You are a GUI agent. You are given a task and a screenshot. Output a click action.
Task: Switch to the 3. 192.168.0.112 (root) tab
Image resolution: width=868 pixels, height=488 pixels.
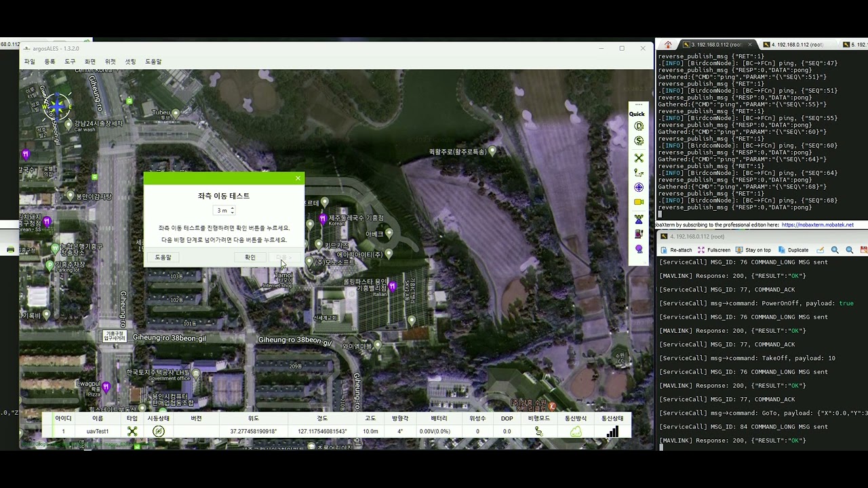coord(716,45)
